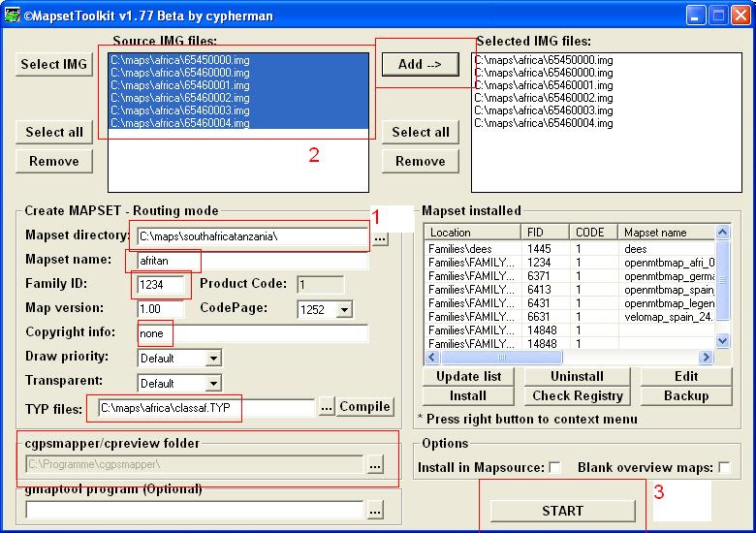Screen dimensions: 756x533
Task: Click the Mapset name column header
Action: [x=667, y=233]
